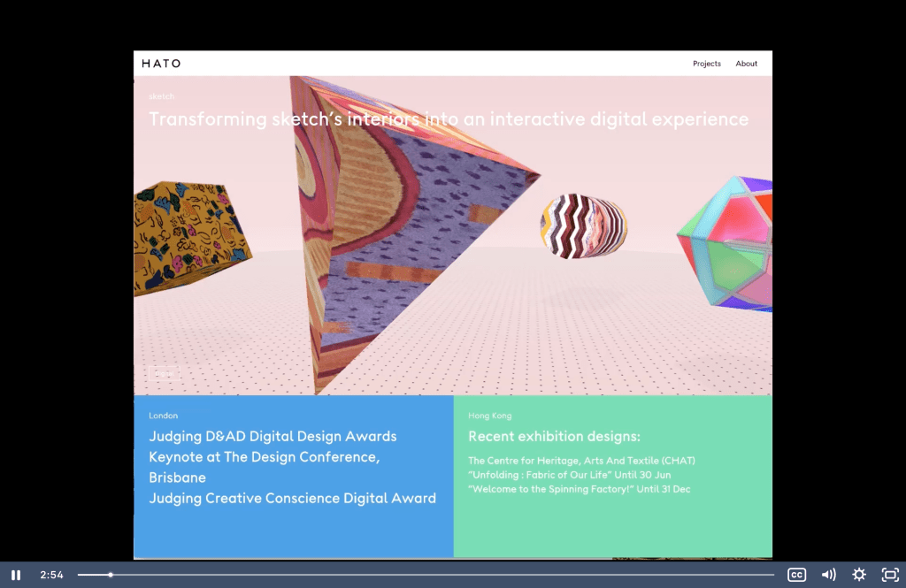Open the Projects menu item
Screen dimensions: 906x588
(x=706, y=64)
